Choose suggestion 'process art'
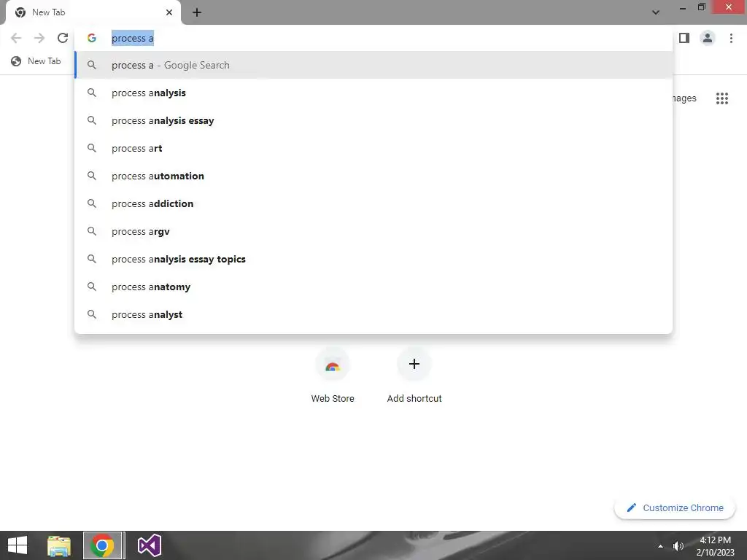Image resolution: width=747 pixels, height=560 pixels. pos(373,148)
